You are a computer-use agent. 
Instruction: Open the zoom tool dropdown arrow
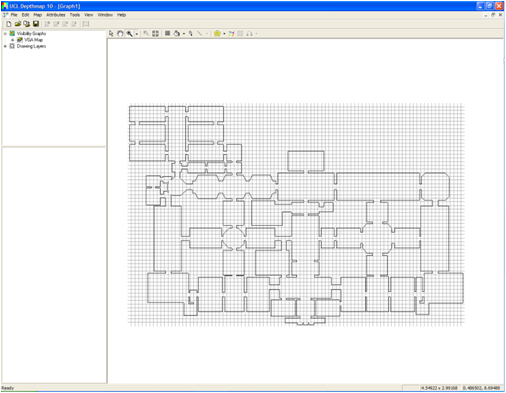click(x=137, y=34)
